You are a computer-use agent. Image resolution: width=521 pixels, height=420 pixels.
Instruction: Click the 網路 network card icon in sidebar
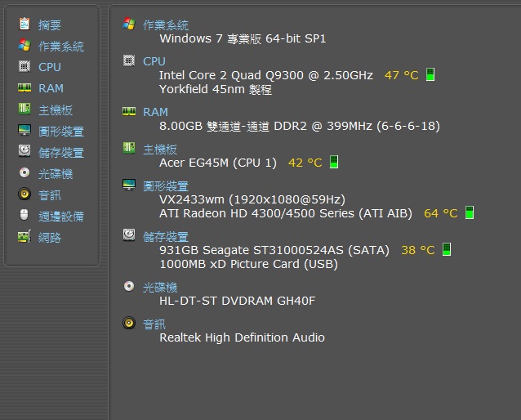(24, 236)
